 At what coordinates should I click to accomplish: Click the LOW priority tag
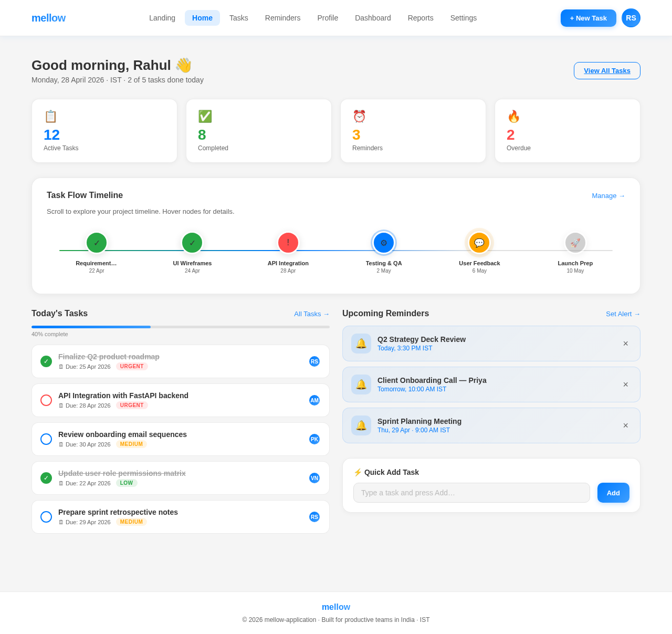tap(127, 483)
